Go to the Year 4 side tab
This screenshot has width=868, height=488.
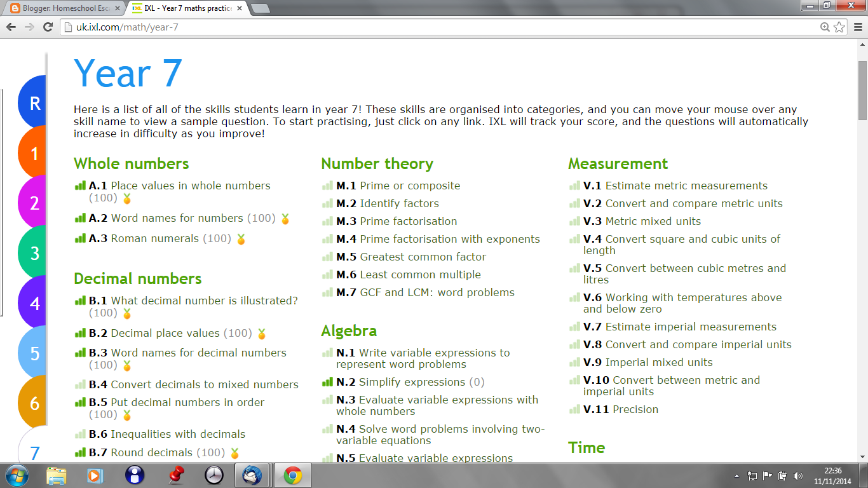pyautogui.click(x=32, y=303)
